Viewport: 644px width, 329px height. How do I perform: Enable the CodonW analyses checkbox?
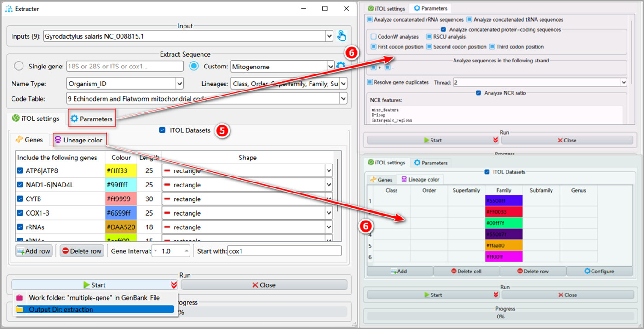point(374,37)
